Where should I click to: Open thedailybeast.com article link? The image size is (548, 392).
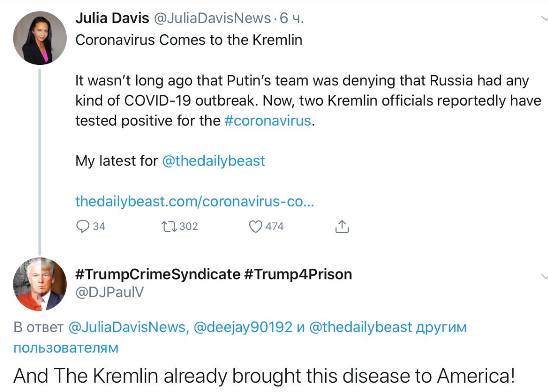coord(195,202)
